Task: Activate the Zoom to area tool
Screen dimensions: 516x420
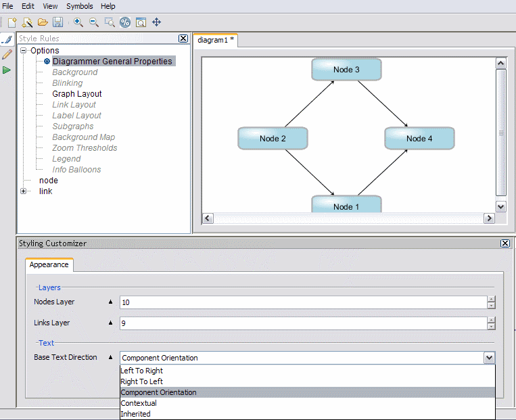Action: (x=110, y=22)
